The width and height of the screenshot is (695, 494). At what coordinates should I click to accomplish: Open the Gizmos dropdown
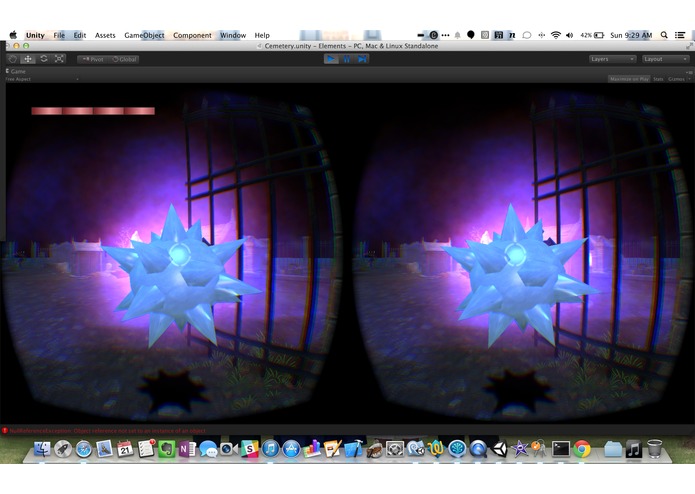point(679,79)
